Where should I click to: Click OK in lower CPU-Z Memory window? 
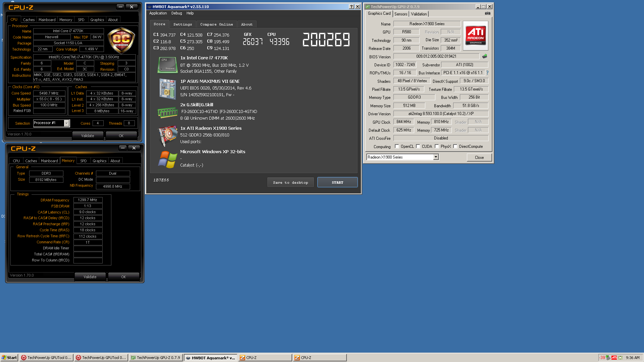(x=123, y=277)
